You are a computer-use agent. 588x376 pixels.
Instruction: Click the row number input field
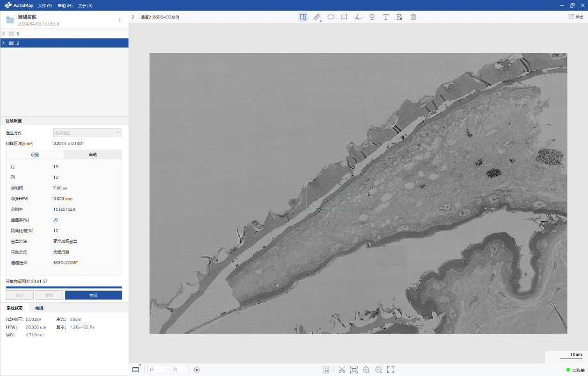click(x=157, y=370)
